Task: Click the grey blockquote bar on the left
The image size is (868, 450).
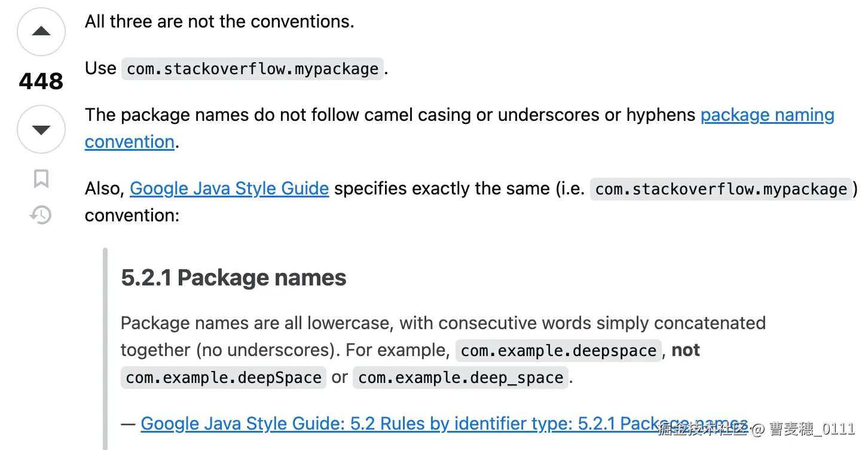Action: click(x=106, y=347)
